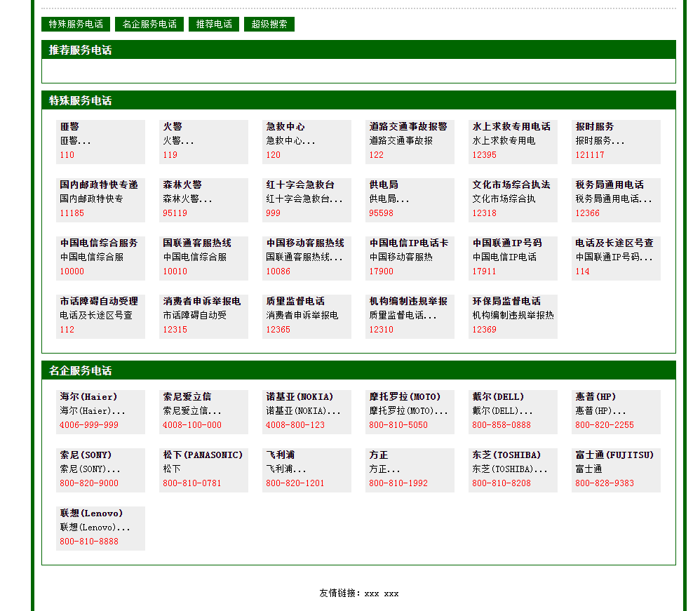Open 税务局通用电话 entry title
The width and height of the screenshot is (700, 611).
[x=610, y=185]
